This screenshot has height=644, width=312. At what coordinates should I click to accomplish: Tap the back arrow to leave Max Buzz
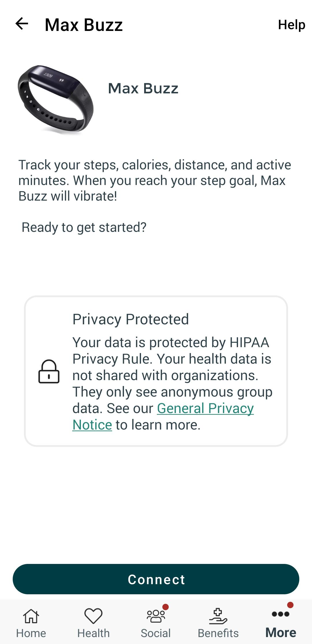coord(22,24)
